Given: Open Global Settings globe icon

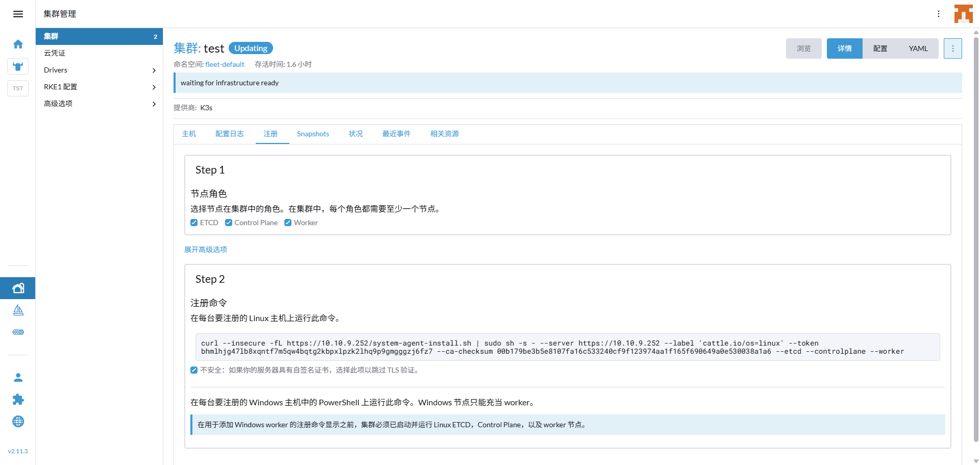Looking at the screenshot, I should coord(18,422).
